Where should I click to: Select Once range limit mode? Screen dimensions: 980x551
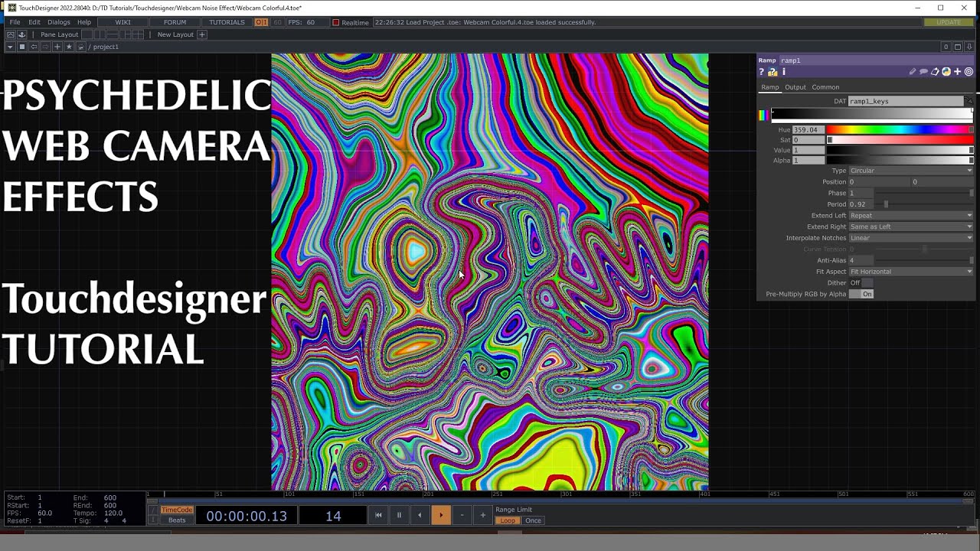pyautogui.click(x=533, y=520)
